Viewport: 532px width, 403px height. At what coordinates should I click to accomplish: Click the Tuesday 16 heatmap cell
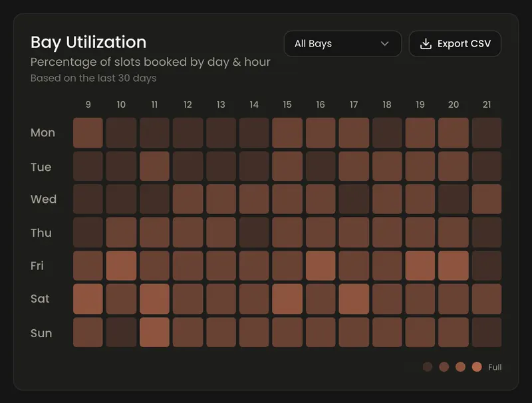coord(321,166)
